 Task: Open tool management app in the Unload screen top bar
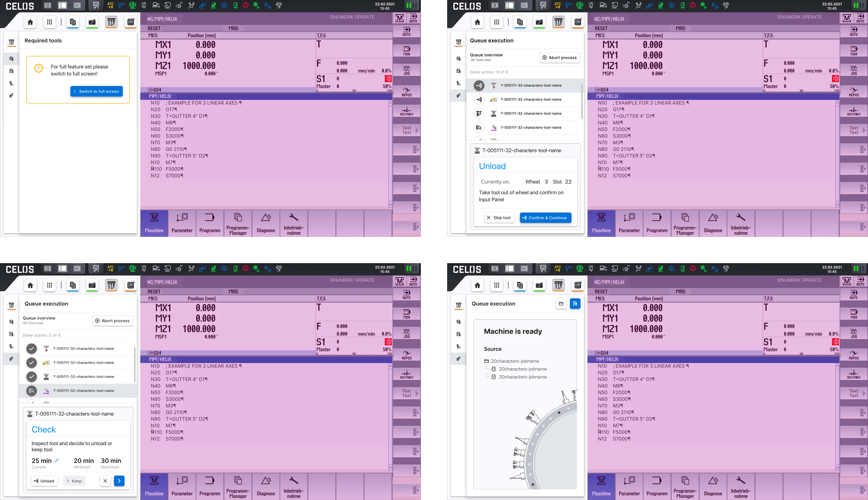point(558,22)
